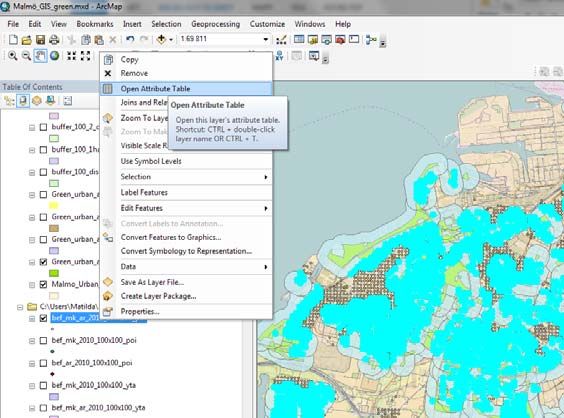The width and height of the screenshot is (564, 418).
Task: Open the Add Data dropdown arrow
Action: point(171,40)
